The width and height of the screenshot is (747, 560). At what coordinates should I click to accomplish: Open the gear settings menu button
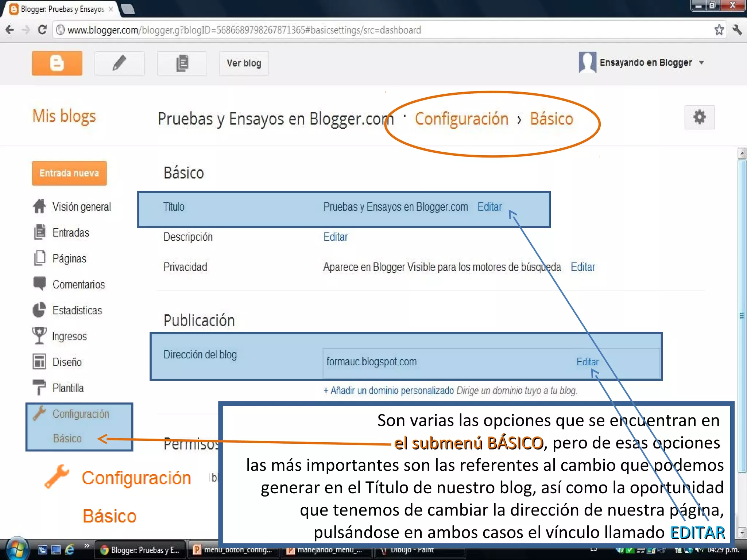point(700,117)
